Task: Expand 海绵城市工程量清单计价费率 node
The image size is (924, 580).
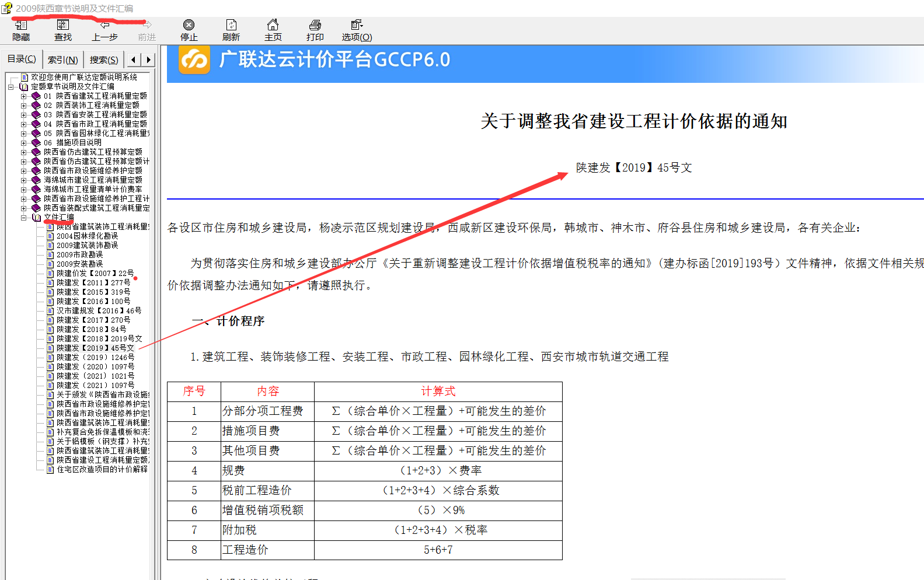Action: [x=24, y=190]
